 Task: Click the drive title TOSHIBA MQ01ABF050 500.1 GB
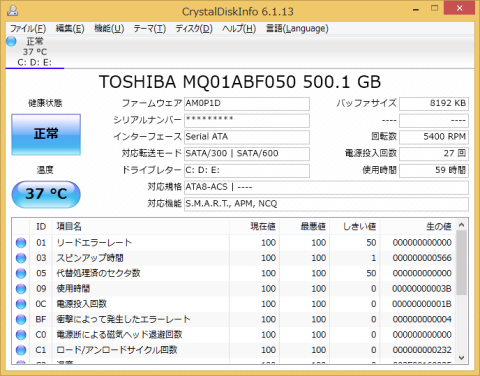point(240,82)
